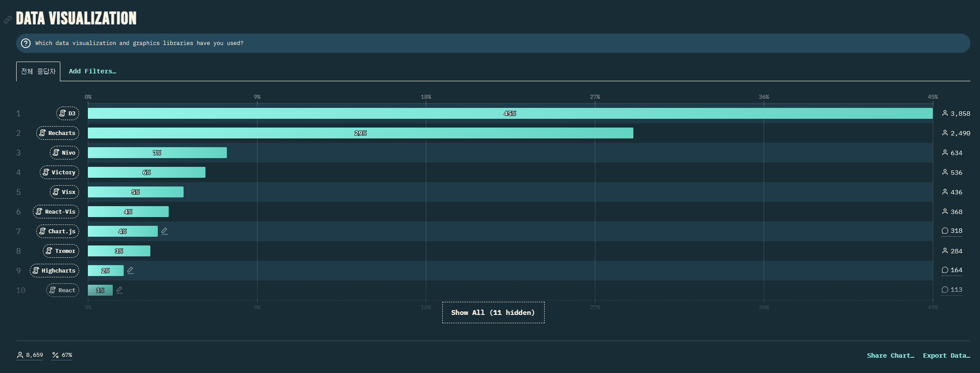
Task: Click the pencil icon on Chart.js bar
Action: (164, 231)
